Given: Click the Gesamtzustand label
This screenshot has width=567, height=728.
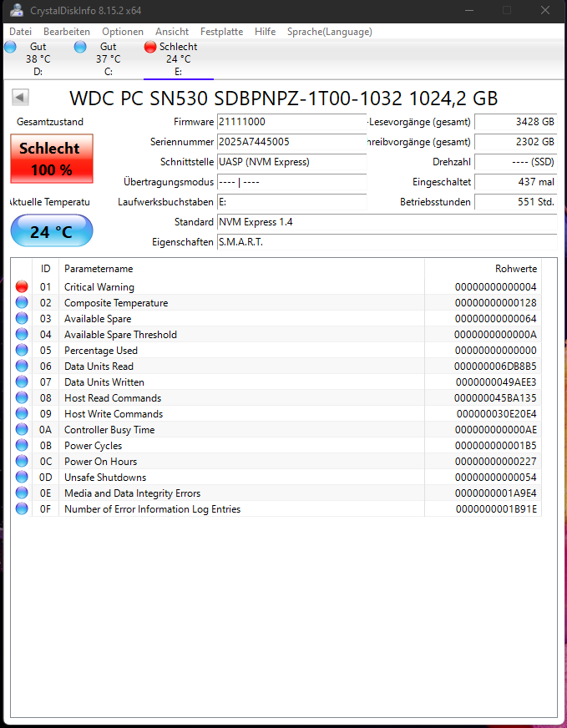Looking at the screenshot, I should click(50, 122).
